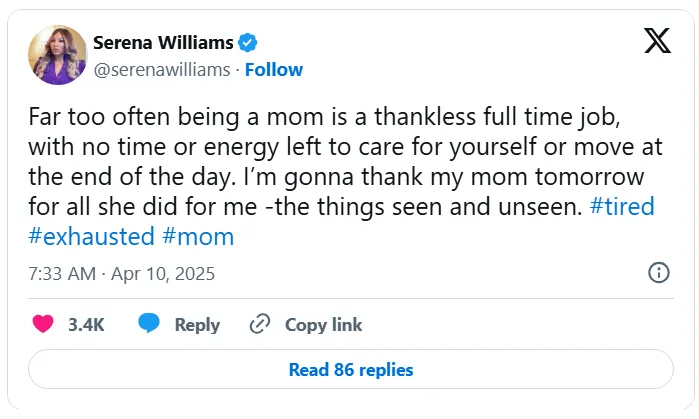Open the #mom hashtag
Viewport: 699px width, 419px height.
click(198, 236)
